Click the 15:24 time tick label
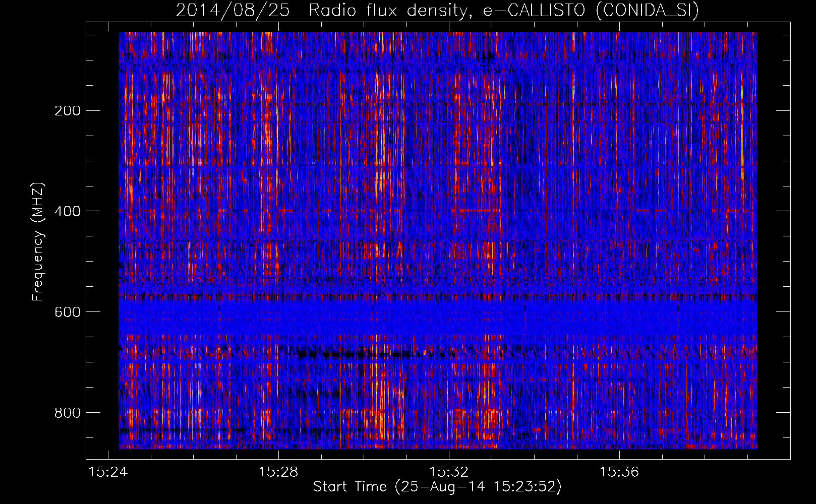Screen dimensions: 816x504 click(x=108, y=472)
